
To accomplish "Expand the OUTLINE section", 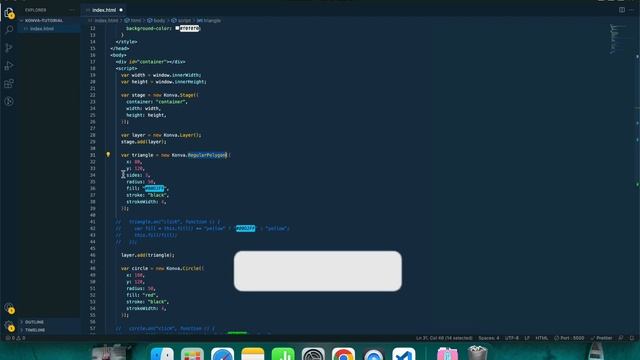I will pyautogui.click(x=34, y=322).
